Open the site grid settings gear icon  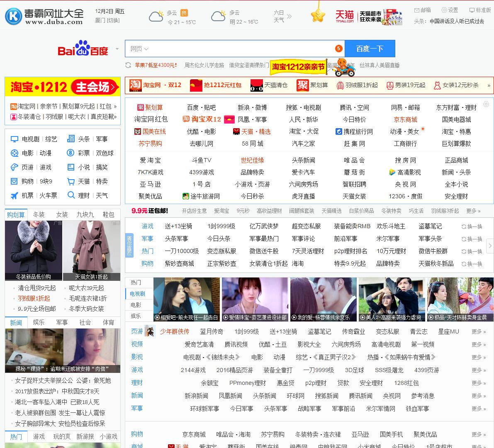click(486, 104)
